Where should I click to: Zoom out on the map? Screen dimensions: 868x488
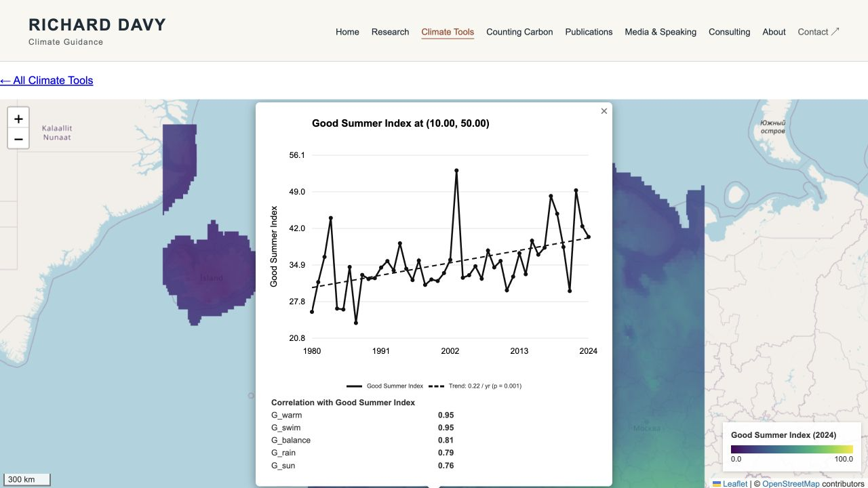pyautogui.click(x=18, y=139)
